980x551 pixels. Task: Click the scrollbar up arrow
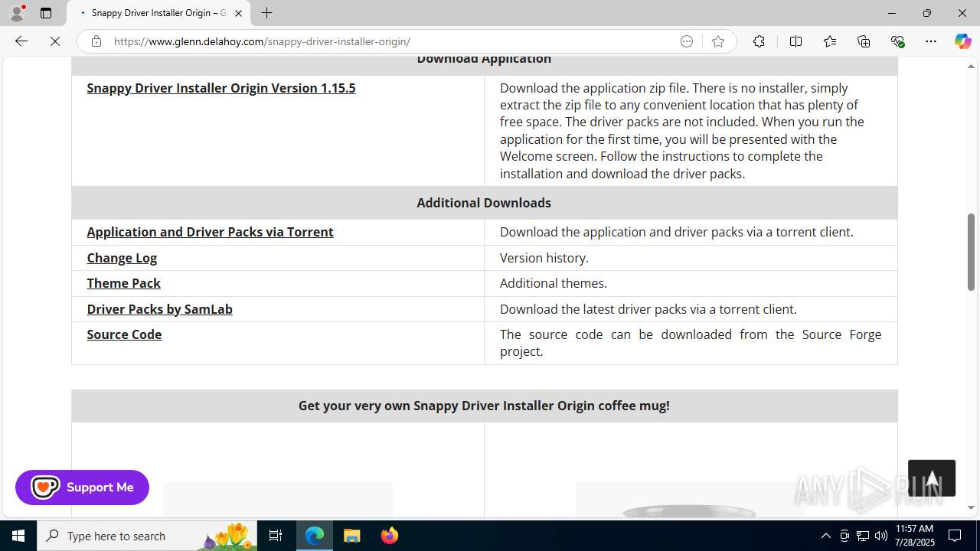(971, 67)
